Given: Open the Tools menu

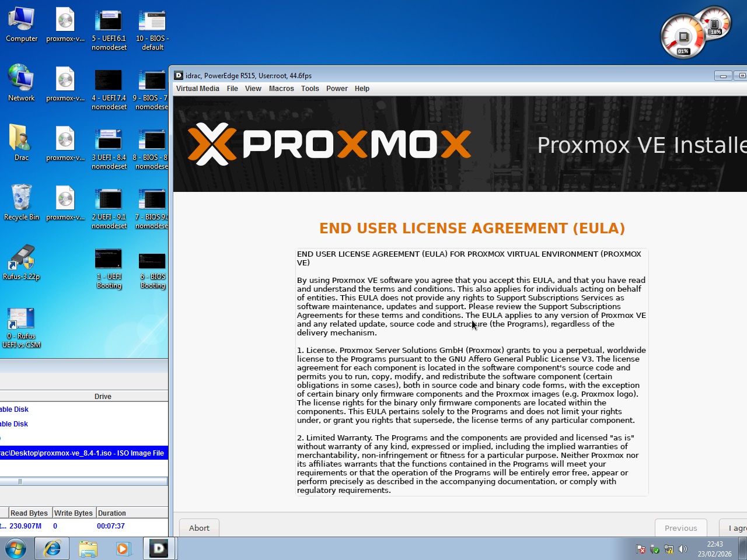Looking at the screenshot, I should pyautogui.click(x=310, y=89).
